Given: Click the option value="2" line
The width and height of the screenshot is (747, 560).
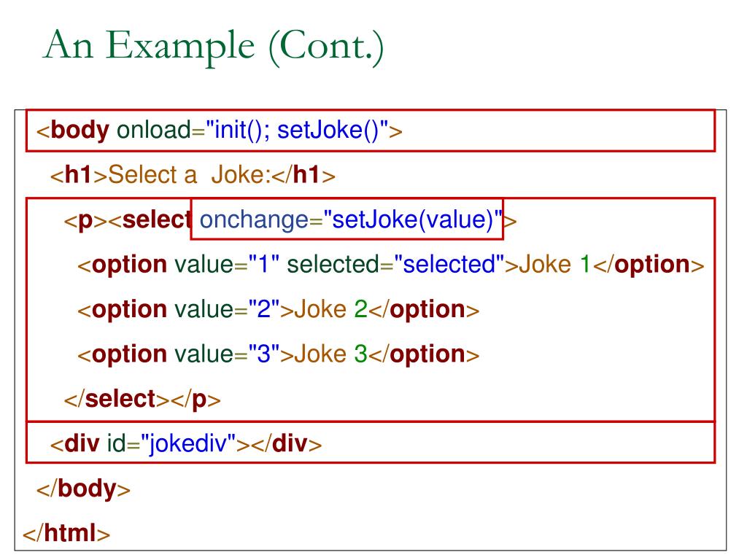Looking at the screenshot, I should 278,309.
